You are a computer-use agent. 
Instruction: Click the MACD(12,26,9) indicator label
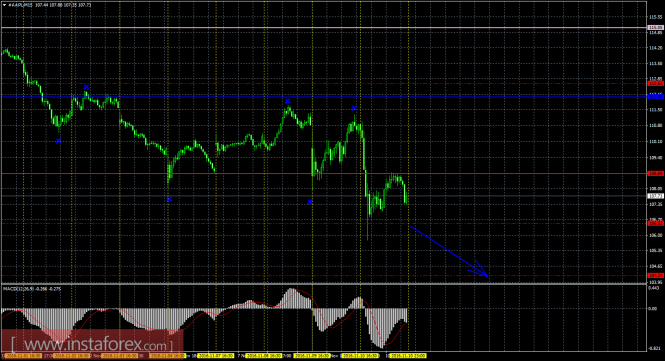[x=32, y=289]
